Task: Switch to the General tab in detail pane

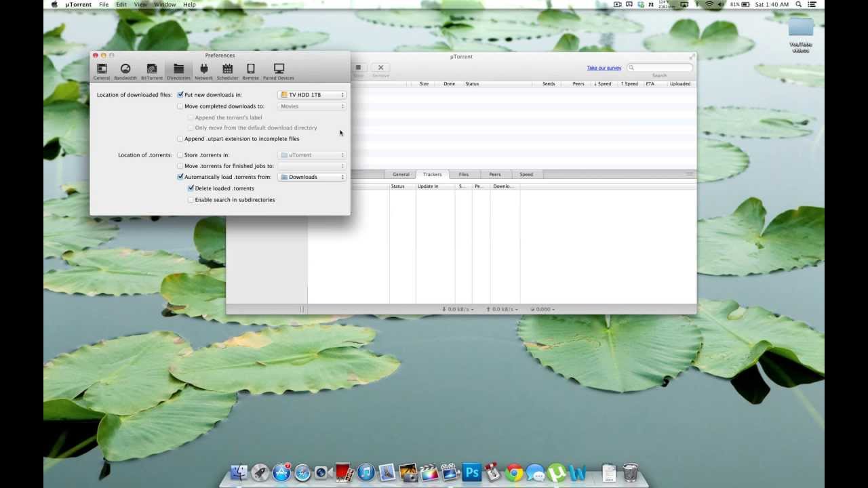Action: point(401,174)
